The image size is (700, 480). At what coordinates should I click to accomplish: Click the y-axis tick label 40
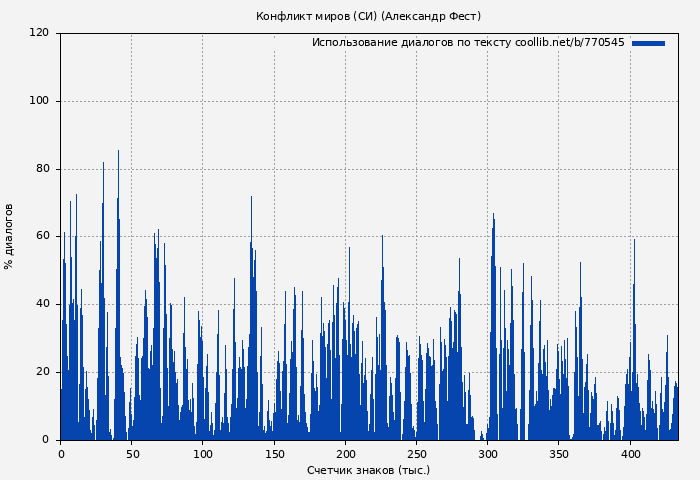pyautogui.click(x=42, y=304)
